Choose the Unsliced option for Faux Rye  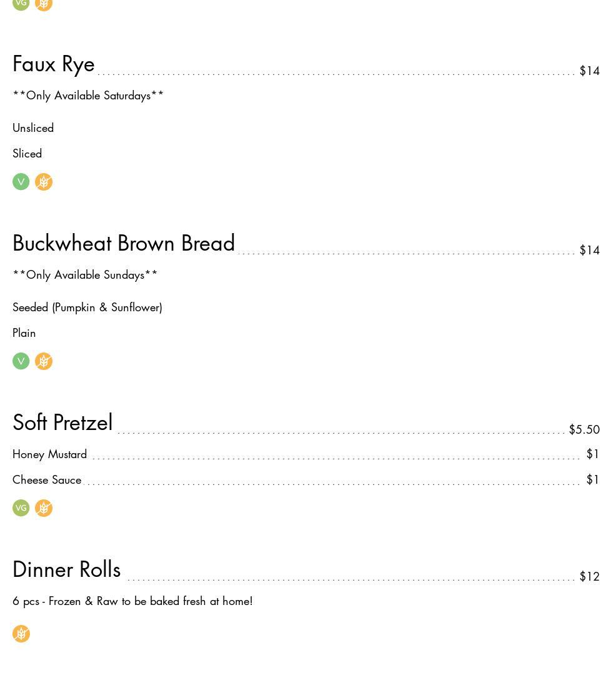click(x=33, y=128)
